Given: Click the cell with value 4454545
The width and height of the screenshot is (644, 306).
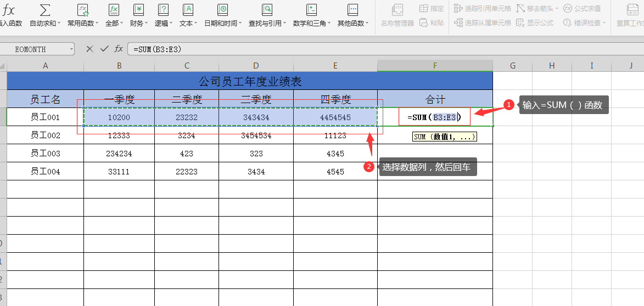Looking at the screenshot, I should pos(335,117).
